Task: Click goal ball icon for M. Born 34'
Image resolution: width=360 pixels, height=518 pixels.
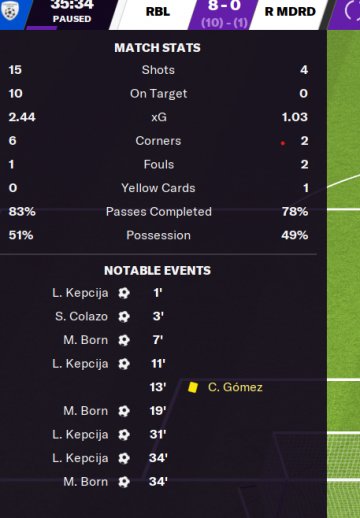Action: coord(124,482)
